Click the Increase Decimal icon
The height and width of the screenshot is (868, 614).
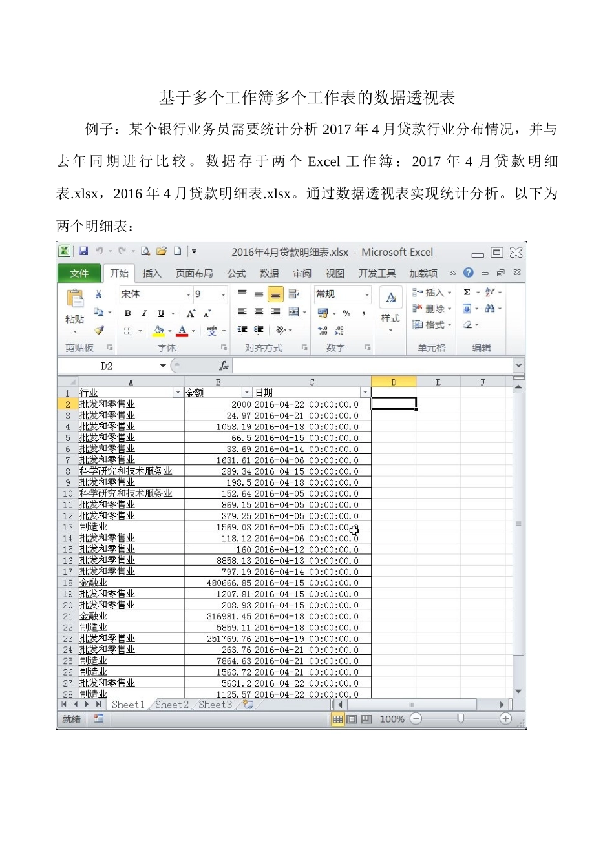(323, 330)
